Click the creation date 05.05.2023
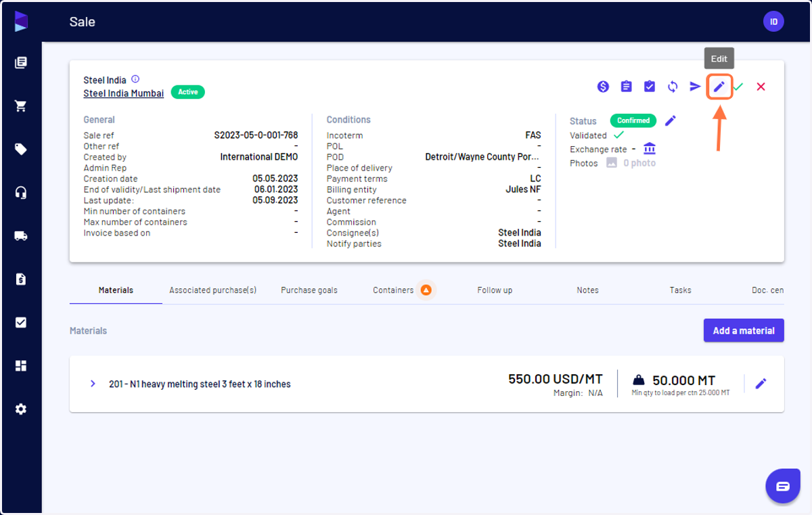Viewport: 812px width, 515px height. click(x=275, y=179)
